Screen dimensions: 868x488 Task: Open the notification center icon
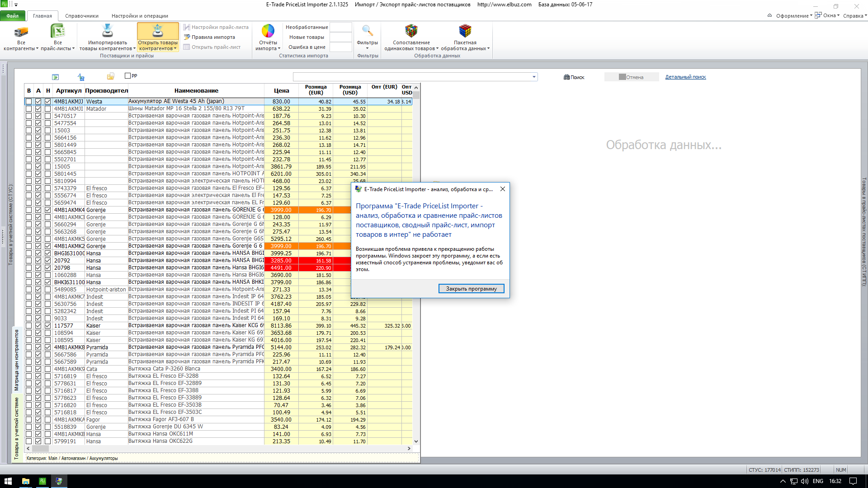pos(853,481)
